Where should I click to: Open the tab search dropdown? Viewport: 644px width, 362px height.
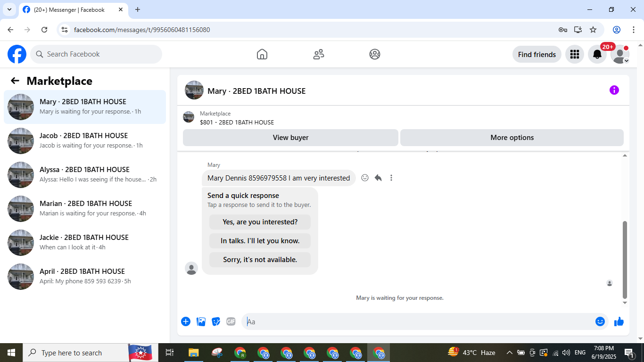tap(9, 9)
